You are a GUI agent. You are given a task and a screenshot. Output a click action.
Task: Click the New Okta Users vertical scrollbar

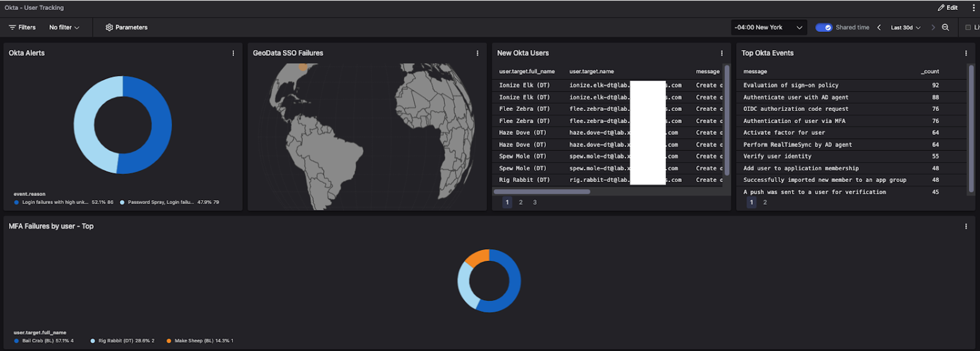pos(727,120)
